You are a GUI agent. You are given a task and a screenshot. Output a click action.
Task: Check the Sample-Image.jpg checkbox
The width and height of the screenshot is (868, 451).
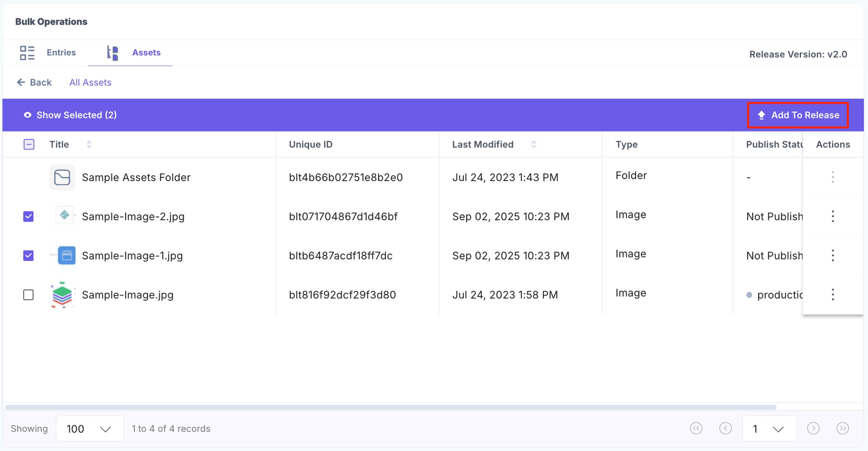point(28,295)
